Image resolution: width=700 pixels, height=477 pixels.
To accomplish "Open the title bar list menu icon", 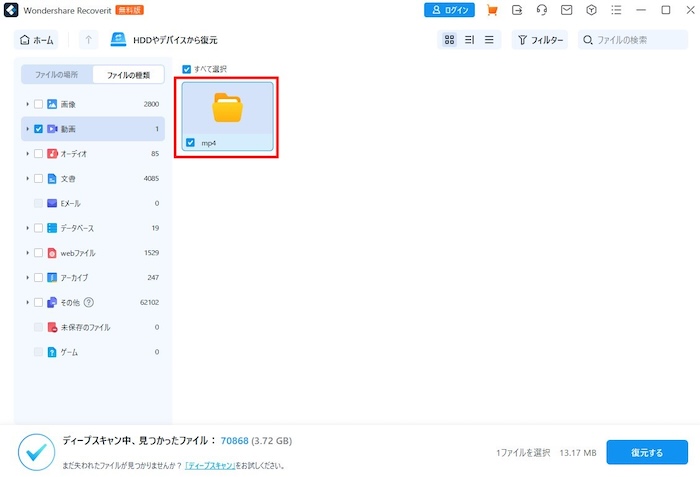I will (x=617, y=10).
